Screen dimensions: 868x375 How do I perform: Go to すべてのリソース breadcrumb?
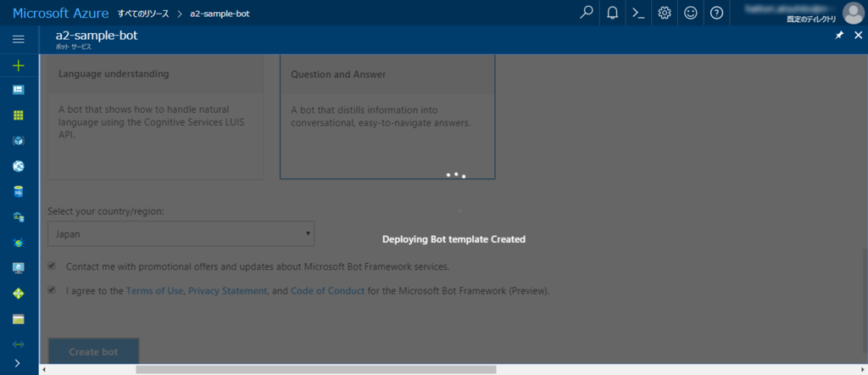tap(143, 14)
